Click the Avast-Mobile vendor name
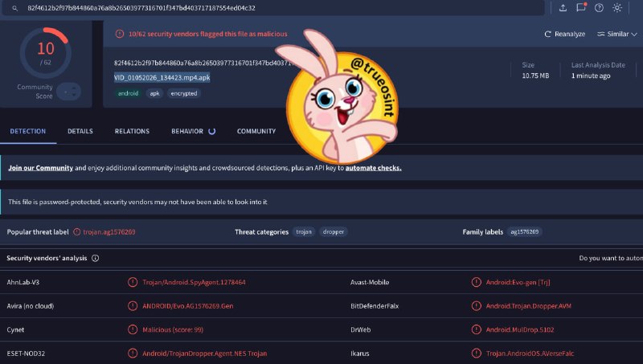 coord(370,282)
